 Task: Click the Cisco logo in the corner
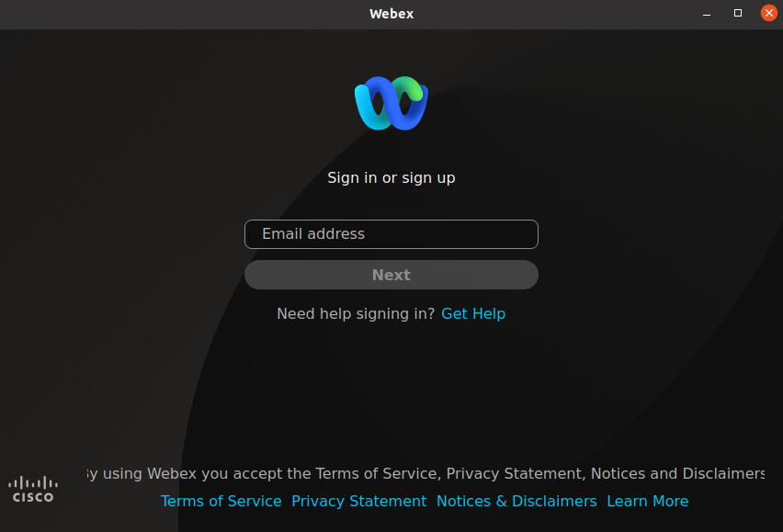[32, 487]
